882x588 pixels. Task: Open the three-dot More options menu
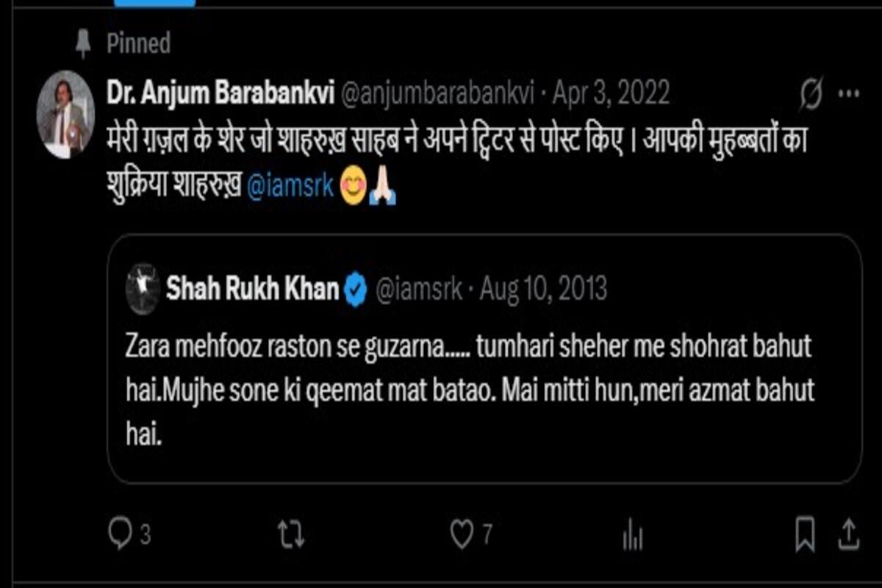[849, 94]
